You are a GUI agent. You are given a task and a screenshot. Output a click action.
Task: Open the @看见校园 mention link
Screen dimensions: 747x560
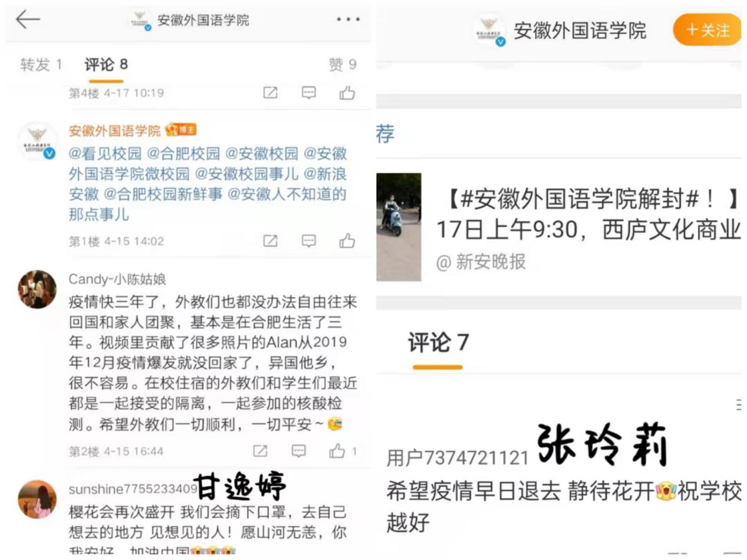(x=106, y=154)
